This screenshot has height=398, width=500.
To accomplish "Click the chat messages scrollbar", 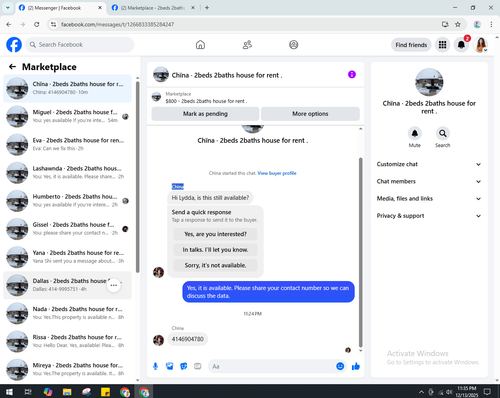I will click(x=360, y=253).
